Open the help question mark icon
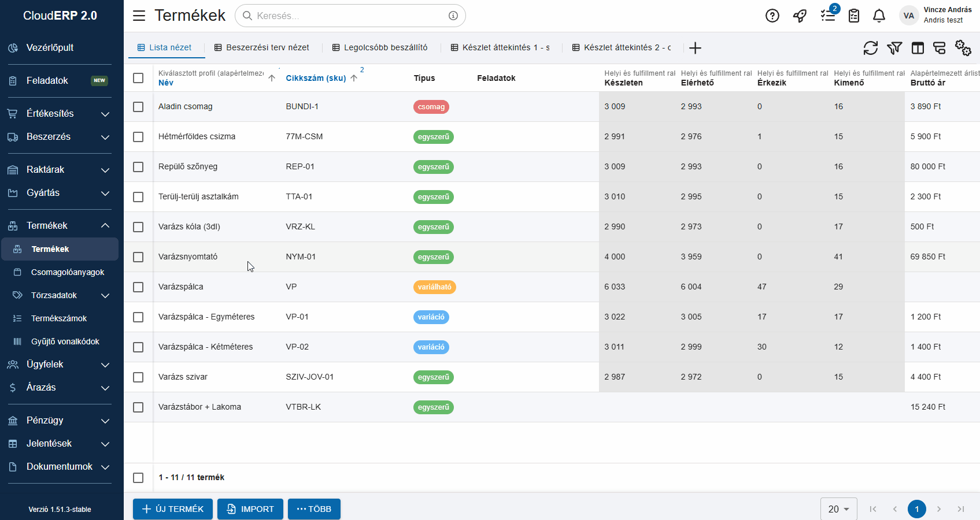 click(x=772, y=16)
